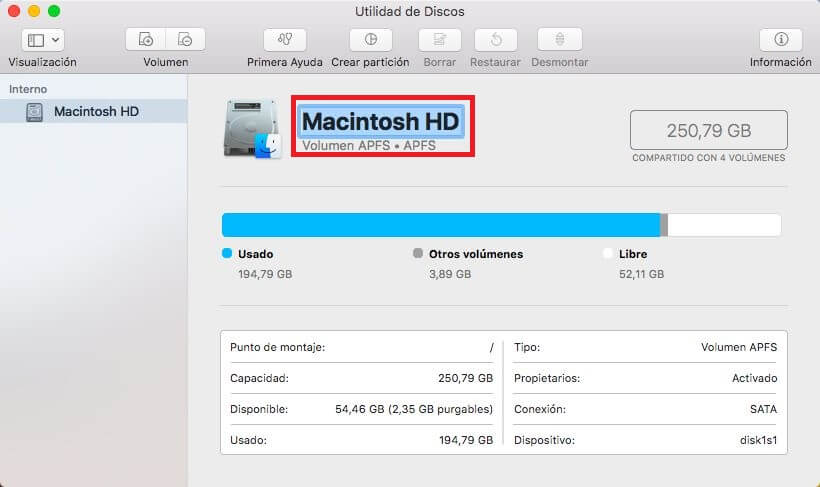Click the 52,11 GB free value
This screenshot has width=820, height=487.
point(642,274)
